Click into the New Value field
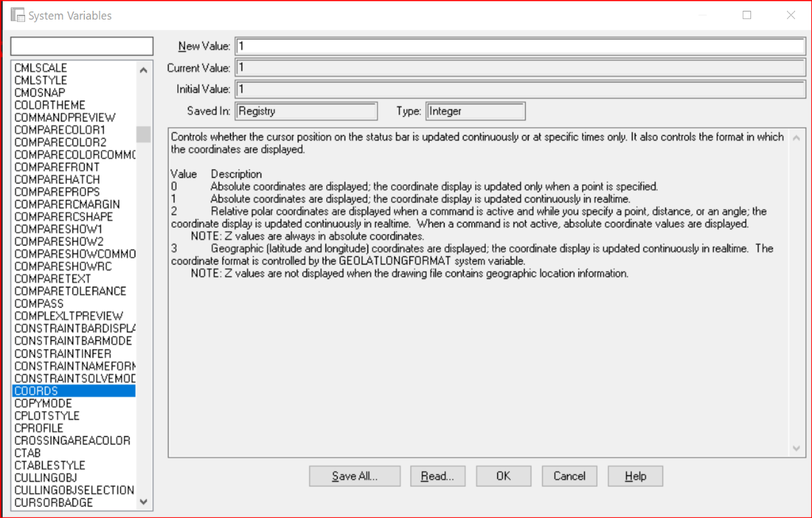 (x=520, y=46)
